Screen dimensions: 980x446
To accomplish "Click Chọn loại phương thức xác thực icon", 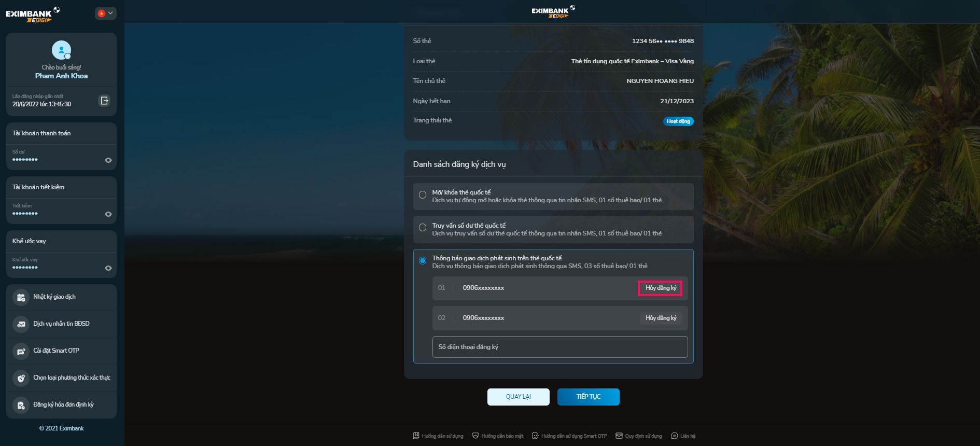I will [x=21, y=378].
